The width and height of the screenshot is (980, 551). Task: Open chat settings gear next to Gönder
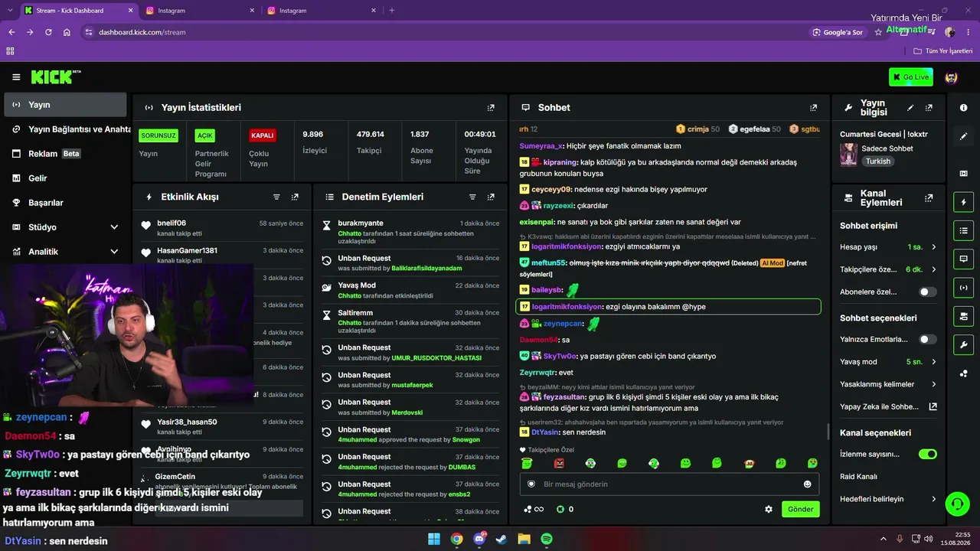(x=769, y=509)
